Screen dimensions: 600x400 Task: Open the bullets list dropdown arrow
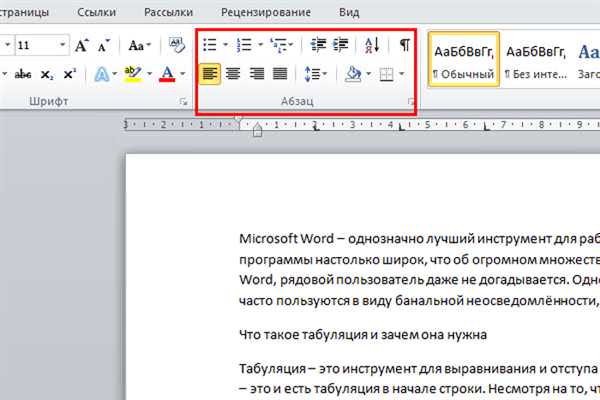click(x=225, y=45)
